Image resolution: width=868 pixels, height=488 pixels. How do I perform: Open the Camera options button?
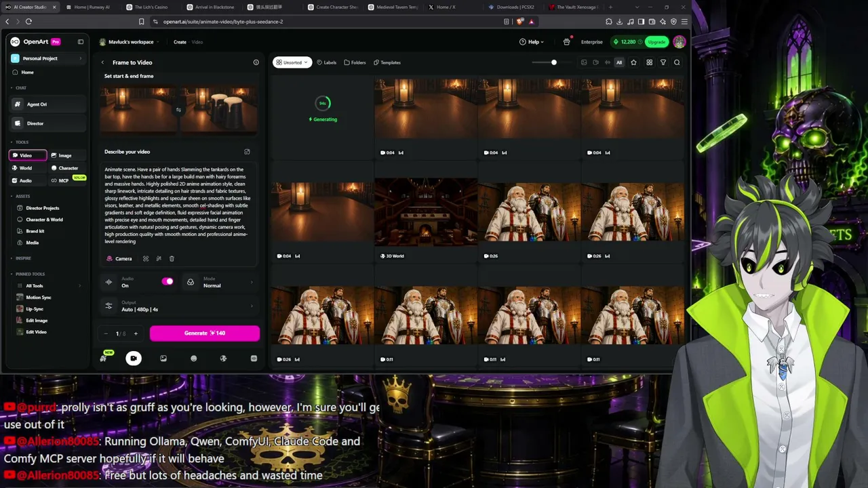[x=119, y=258]
